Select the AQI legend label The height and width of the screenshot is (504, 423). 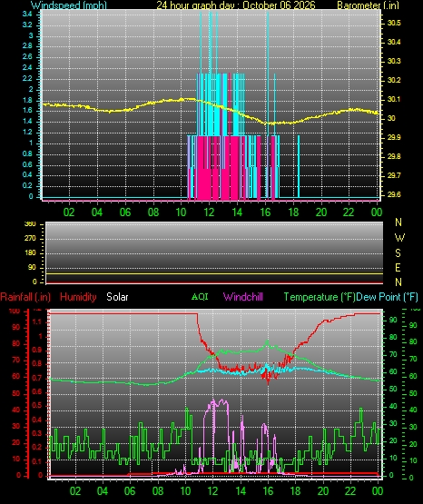(200, 296)
